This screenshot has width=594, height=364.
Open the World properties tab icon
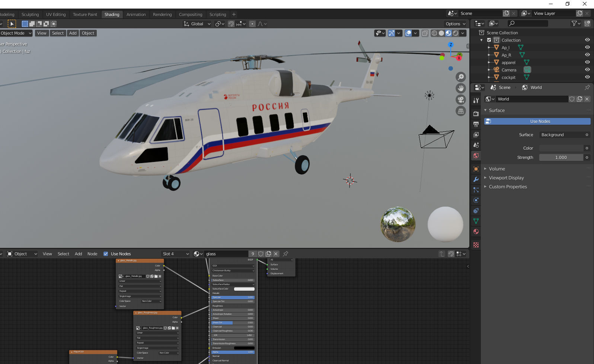coord(476,155)
